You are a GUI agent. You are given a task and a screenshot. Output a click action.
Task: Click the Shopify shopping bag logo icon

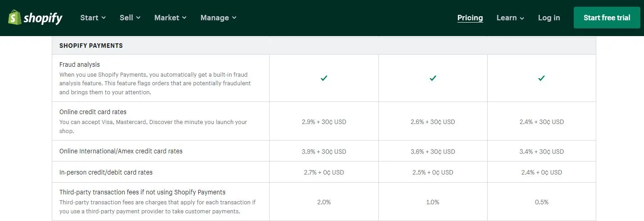tap(14, 18)
